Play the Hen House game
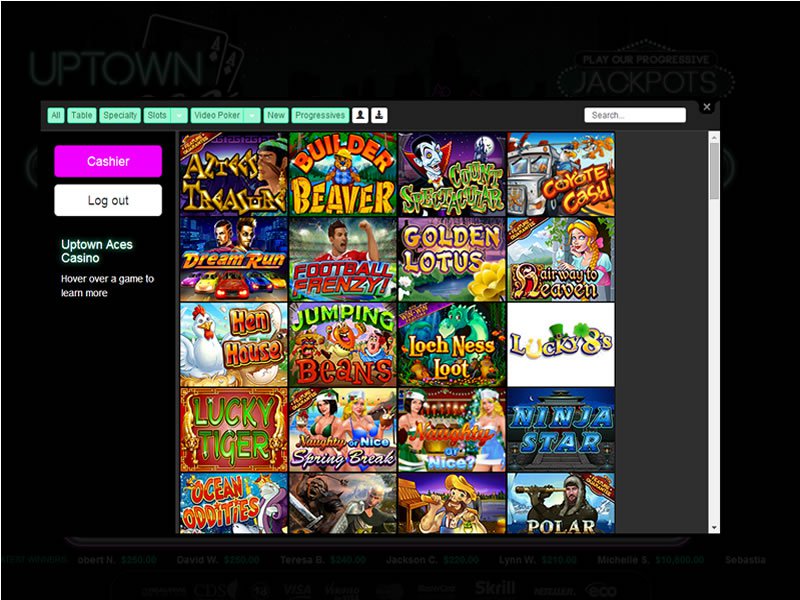Viewport: 800px width, 600px height. (x=234, y=344)
